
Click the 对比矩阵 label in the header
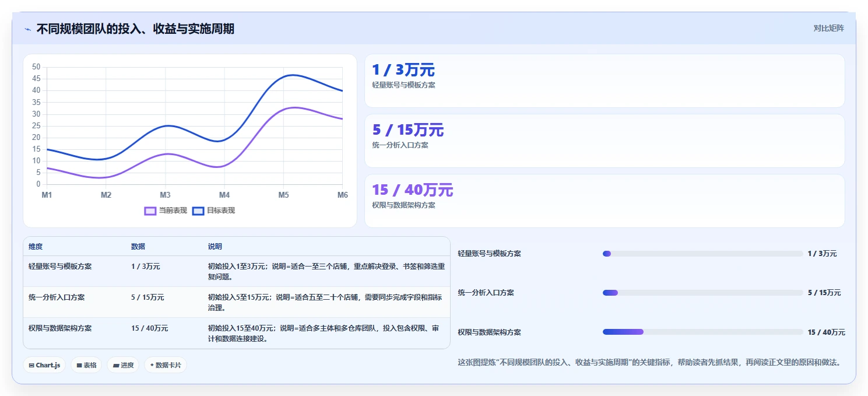tap(828, 28)
